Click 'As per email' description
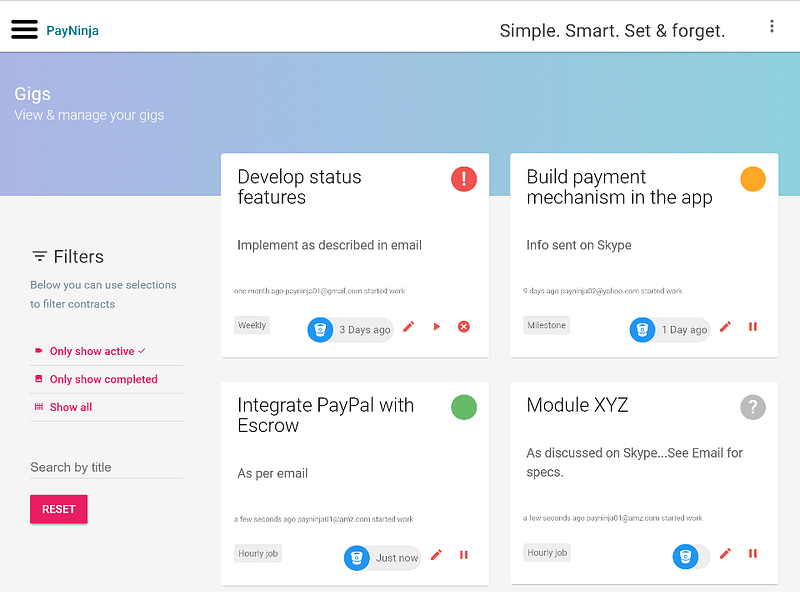 272,473
